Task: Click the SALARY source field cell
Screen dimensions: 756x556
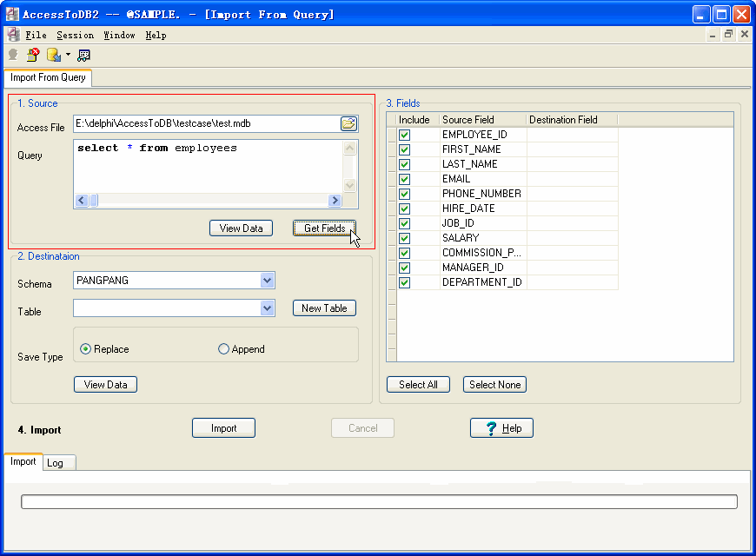Action: point(483,238)
